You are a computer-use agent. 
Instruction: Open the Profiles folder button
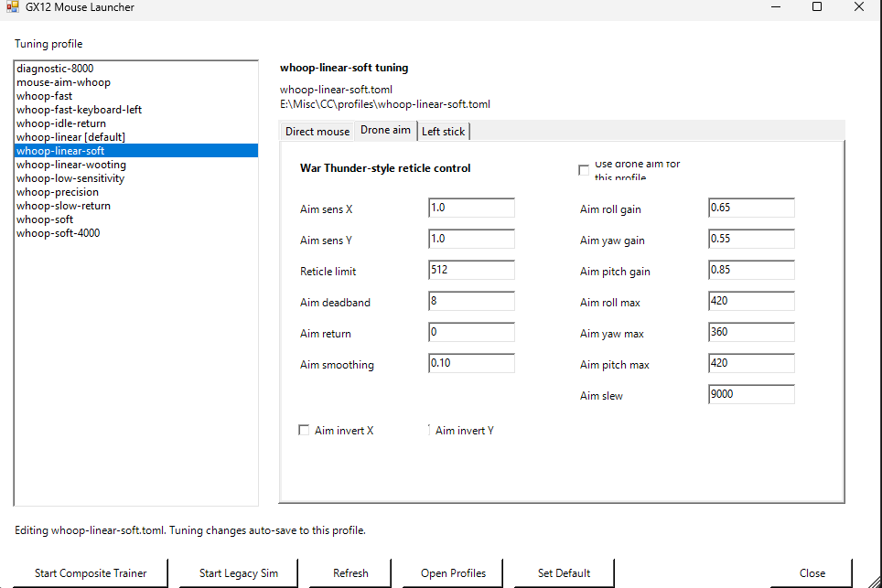pos(453,572)
